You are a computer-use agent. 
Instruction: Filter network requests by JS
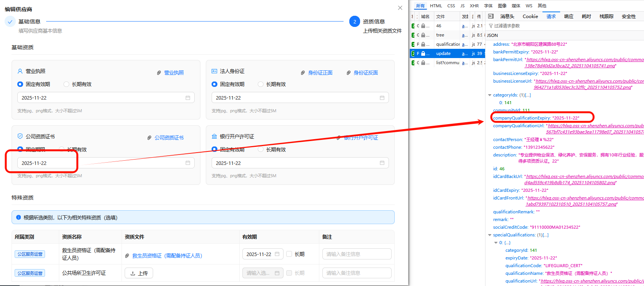(x=462, y=6)
